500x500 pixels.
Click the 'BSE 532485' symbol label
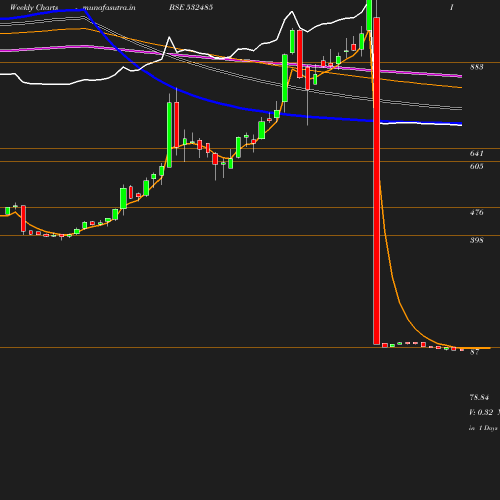click(191, 7)
